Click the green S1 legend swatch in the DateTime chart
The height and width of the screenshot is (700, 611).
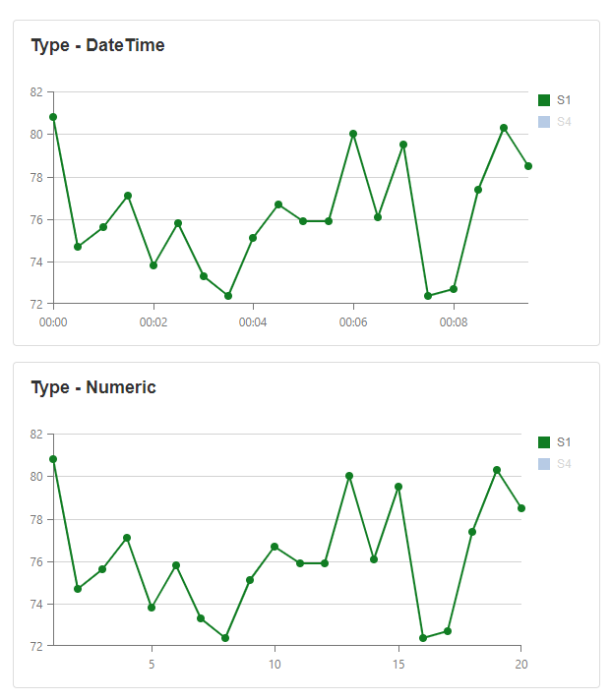point(544,100)
